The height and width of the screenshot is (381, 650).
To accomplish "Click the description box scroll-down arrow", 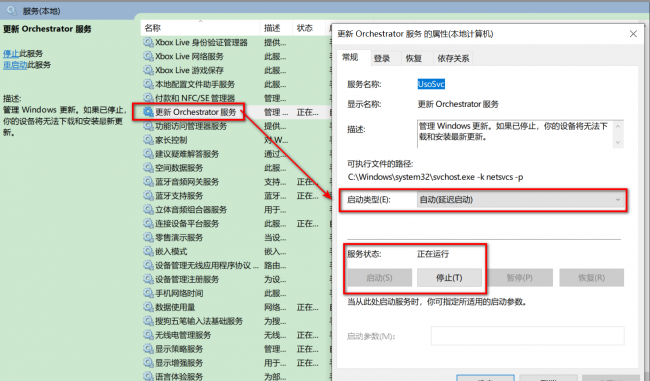I will (618, 142).
